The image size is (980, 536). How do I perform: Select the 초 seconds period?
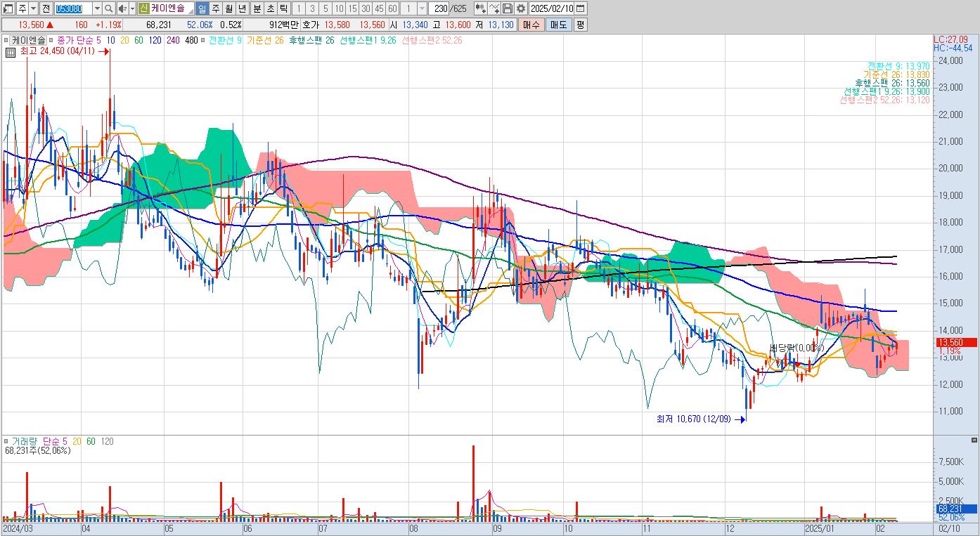click(x=269, y=8)
